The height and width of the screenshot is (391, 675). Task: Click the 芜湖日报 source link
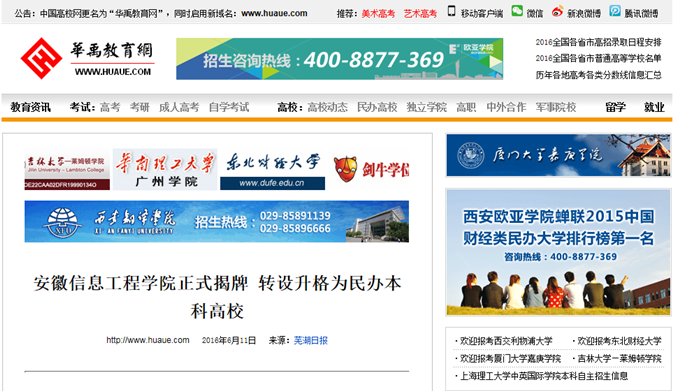pyautogui.click(x=310, y=341)
